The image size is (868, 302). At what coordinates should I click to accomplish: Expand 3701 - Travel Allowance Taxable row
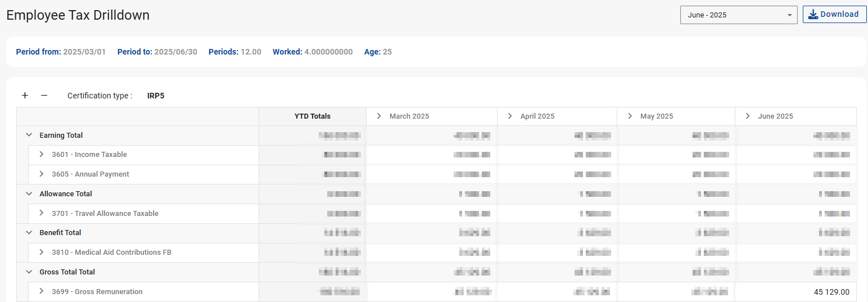[x=41, y=214]
